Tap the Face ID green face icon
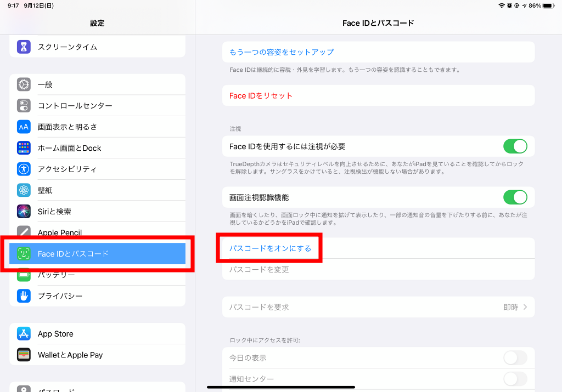The image size is (562, 392). pos(24,253)
